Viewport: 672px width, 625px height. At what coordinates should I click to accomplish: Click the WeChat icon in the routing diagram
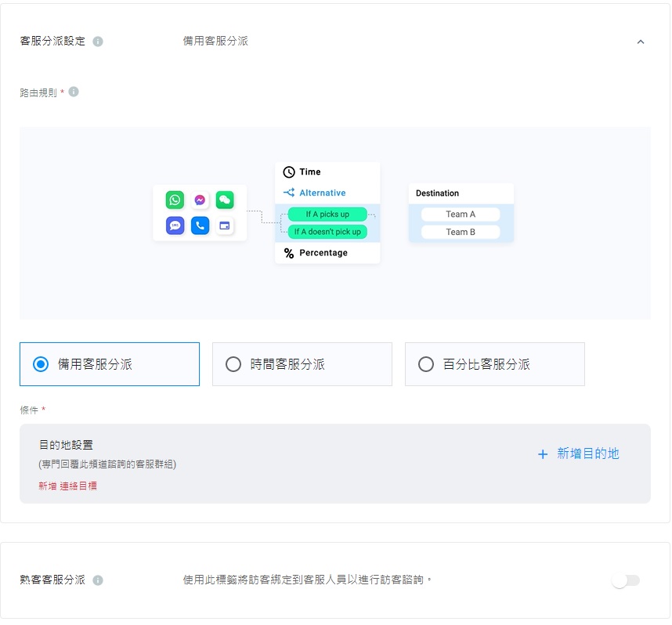coord(225,201)
